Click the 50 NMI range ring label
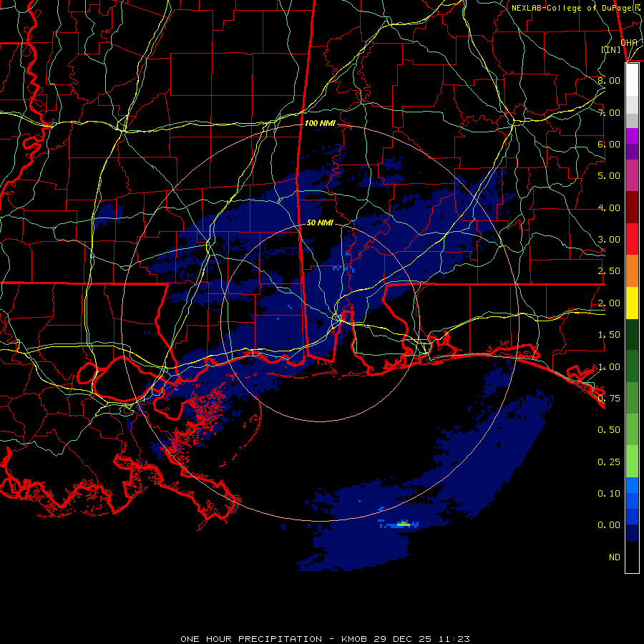 click(320, 223)
